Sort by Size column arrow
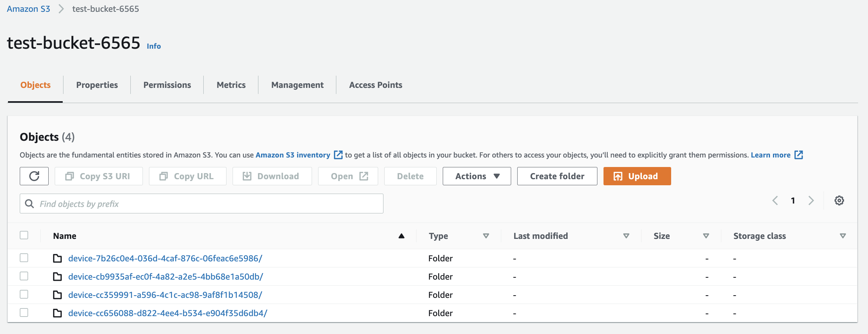 [706, 236]
